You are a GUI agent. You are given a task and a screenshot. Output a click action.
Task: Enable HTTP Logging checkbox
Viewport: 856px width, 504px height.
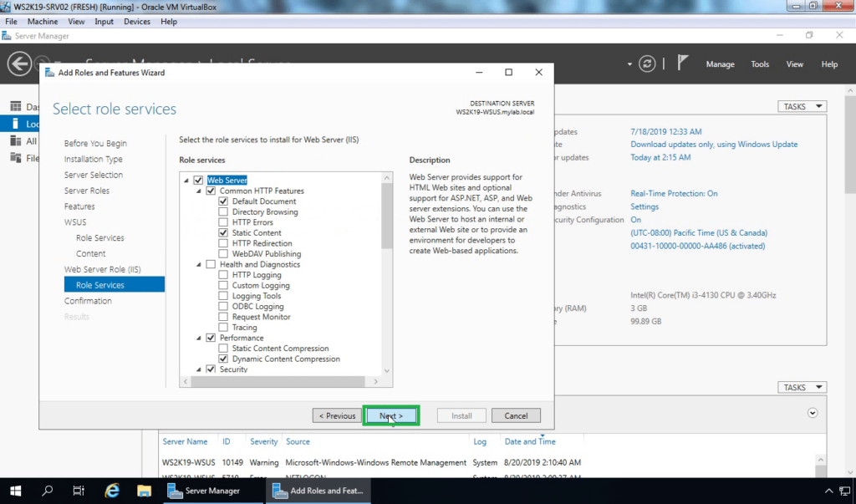223,275
